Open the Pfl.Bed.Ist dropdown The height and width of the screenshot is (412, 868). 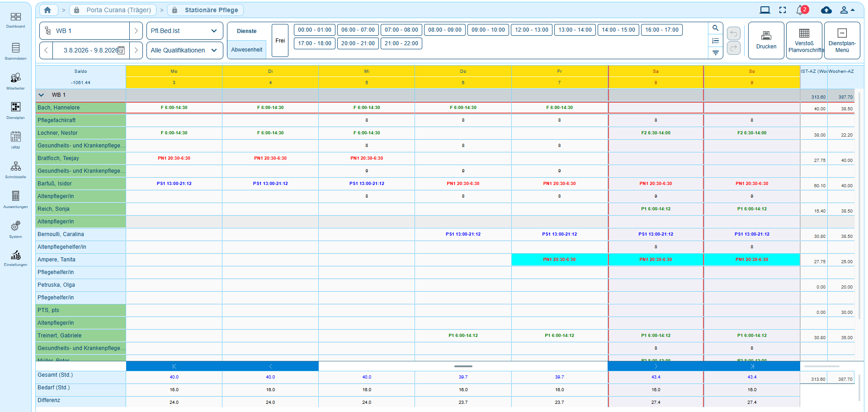[184, 31]
